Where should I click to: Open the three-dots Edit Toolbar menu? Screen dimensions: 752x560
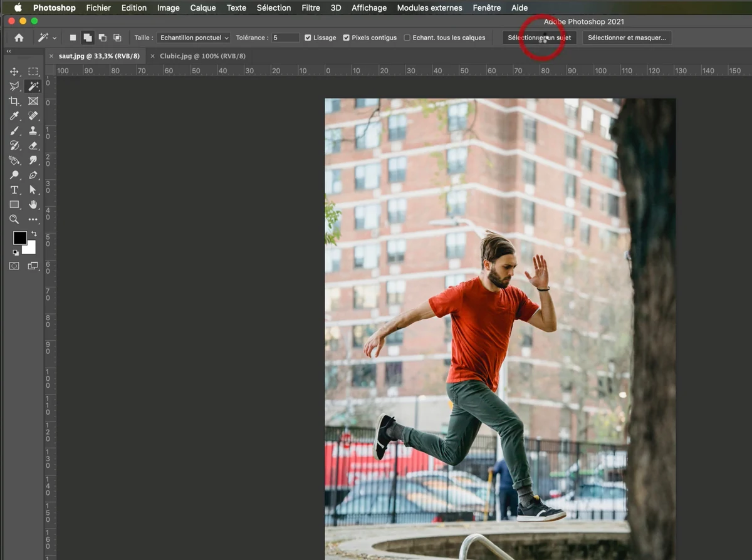(33, 219)
